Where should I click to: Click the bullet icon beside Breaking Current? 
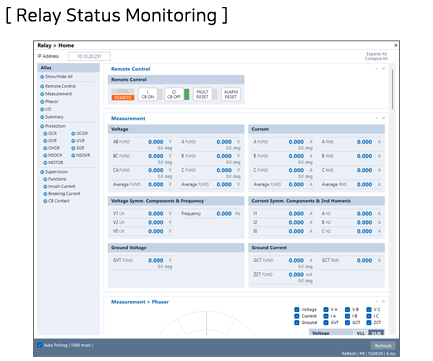click(45, 194)
